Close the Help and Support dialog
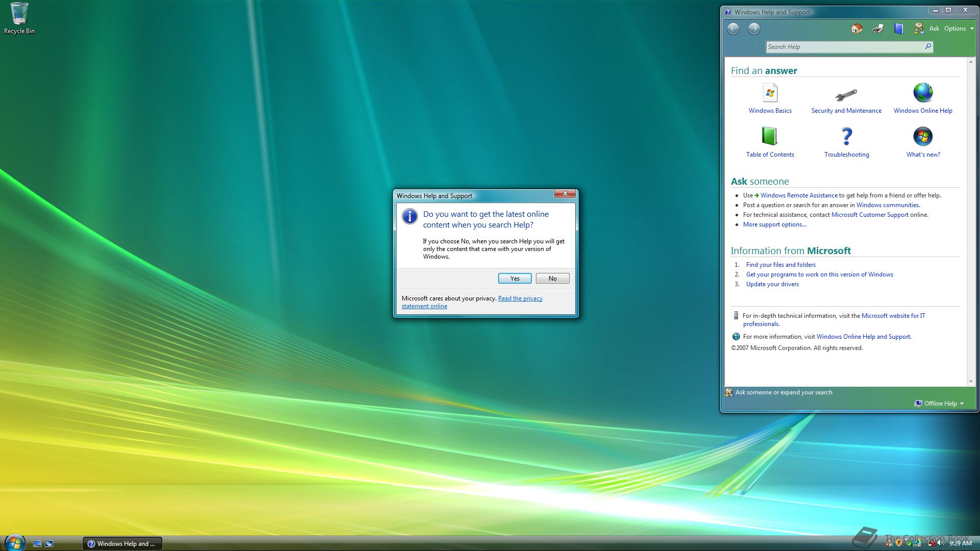This screenshot has width=980, height=551. point(565,194)
